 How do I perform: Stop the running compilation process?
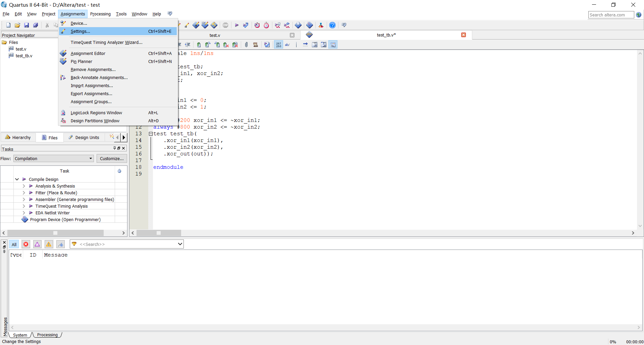coord(225,25)
